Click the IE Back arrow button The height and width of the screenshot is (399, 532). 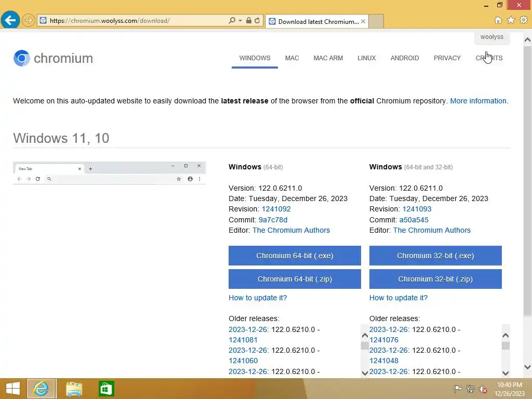click(x=10, y=20)
